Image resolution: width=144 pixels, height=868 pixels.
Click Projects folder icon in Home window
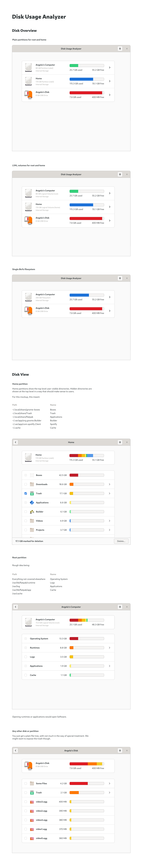[32, 530]
